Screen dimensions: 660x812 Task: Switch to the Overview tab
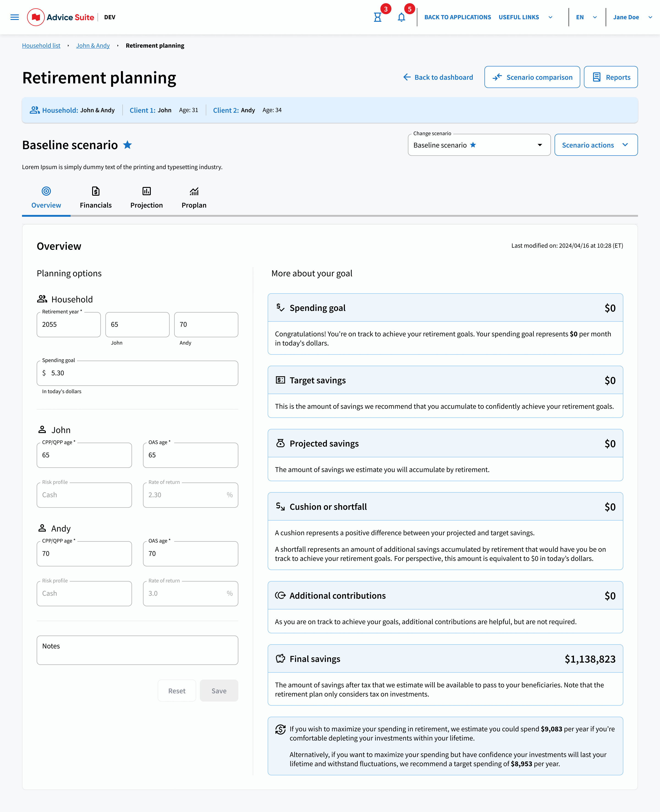46,198
